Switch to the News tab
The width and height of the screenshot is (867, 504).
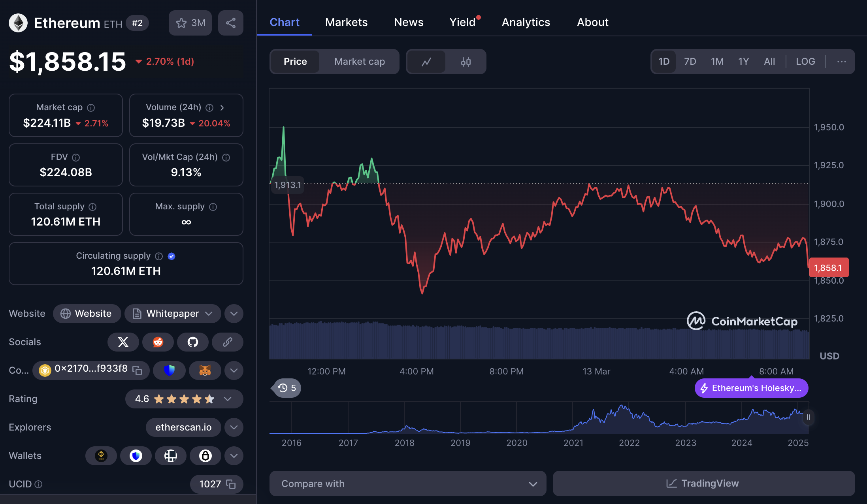[x=409, y=22]
